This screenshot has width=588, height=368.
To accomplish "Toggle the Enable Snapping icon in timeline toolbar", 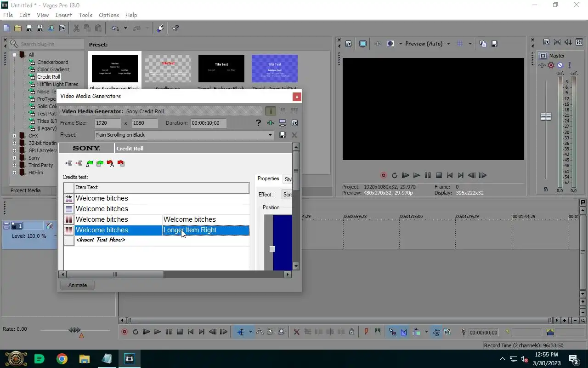I will (392, 332).
